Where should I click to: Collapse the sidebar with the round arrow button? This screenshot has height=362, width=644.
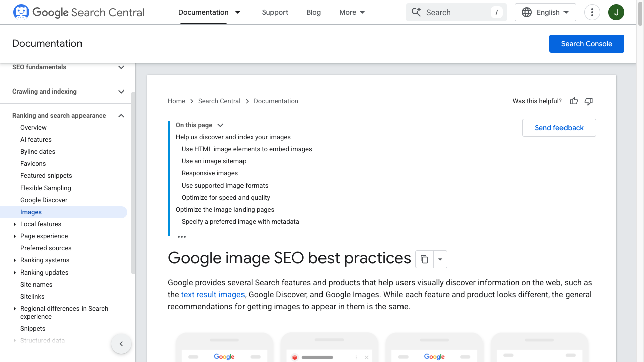[x=121, y=344]
